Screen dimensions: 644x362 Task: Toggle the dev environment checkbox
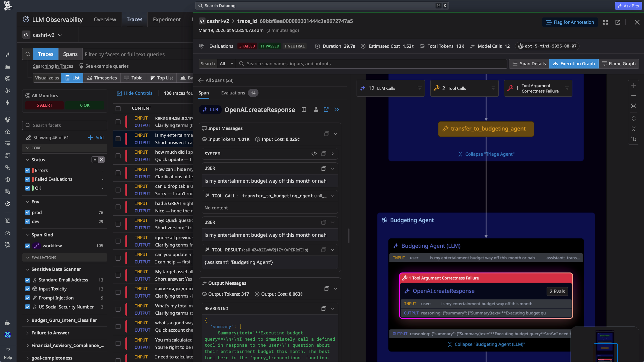pyautogui.click(x=28, y=221)
